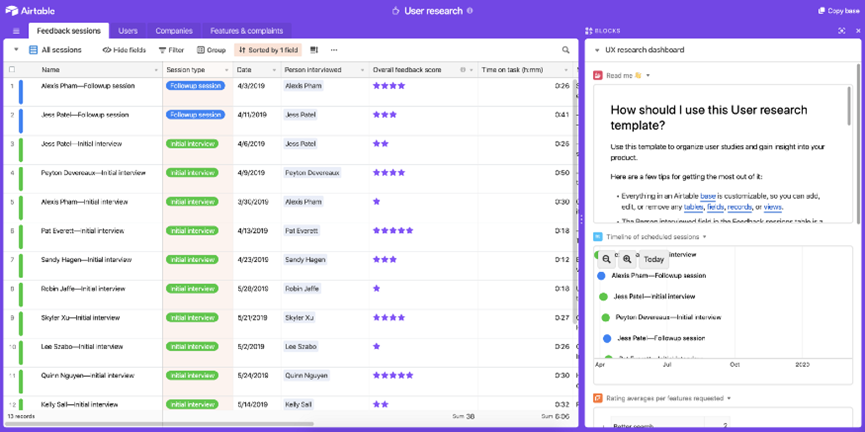This screenshot has width=865, height=432.
Task: Click the search magnifier icon
Action: click(x=565, y=50)
